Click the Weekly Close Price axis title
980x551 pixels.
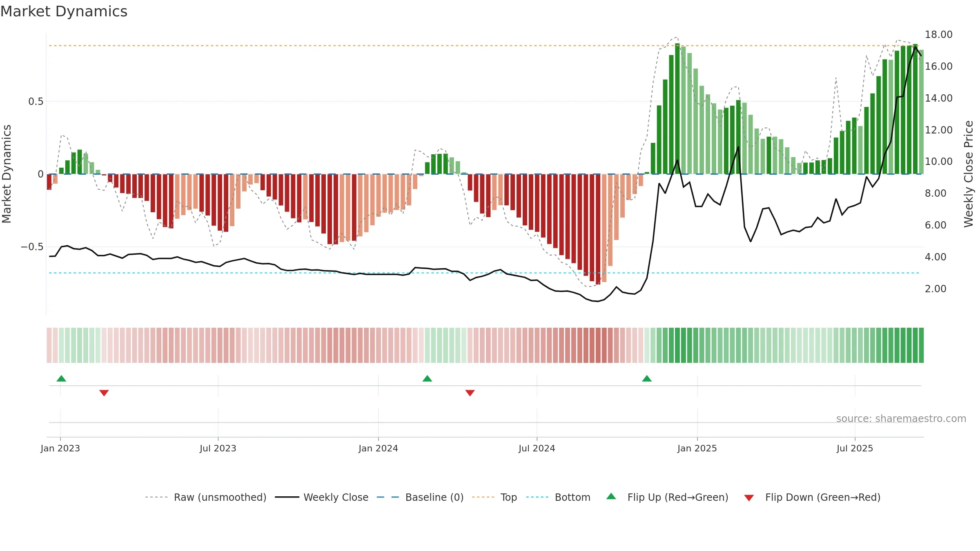(969, 174)
